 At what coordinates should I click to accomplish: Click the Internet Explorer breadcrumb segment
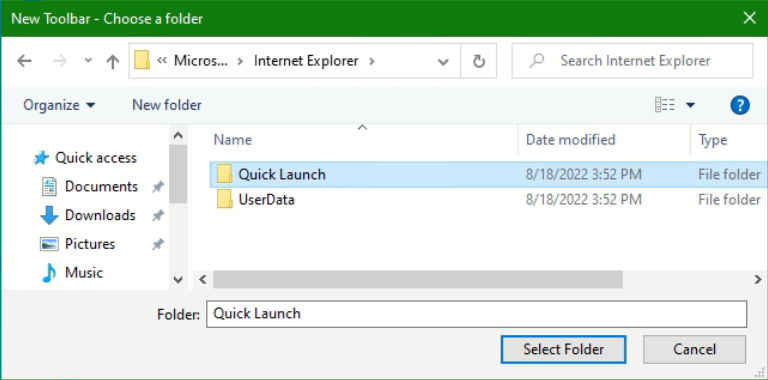[306, 61]
